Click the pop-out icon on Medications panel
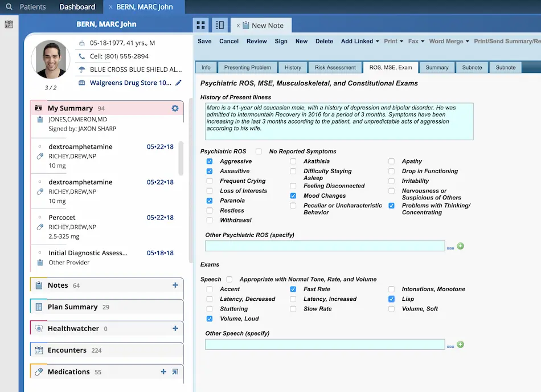Screen dimensions: 541x392 (x=175, y=371)
